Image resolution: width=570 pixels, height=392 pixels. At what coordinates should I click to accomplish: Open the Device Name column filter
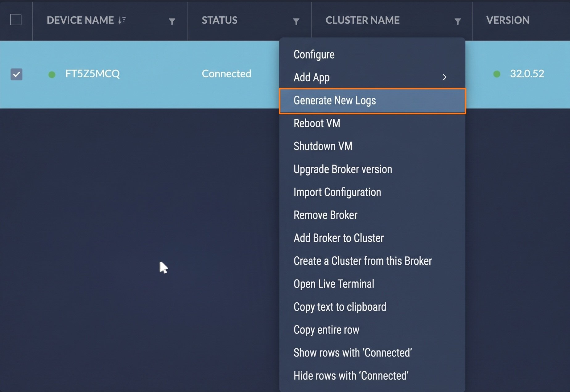tap(172, 21)
